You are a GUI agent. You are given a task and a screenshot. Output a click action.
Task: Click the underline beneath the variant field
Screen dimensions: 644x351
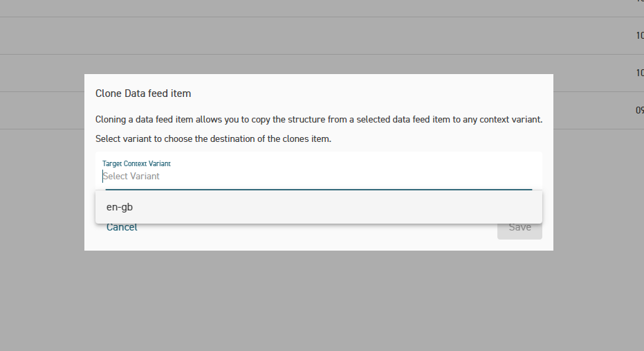click(x=318, y=189)
